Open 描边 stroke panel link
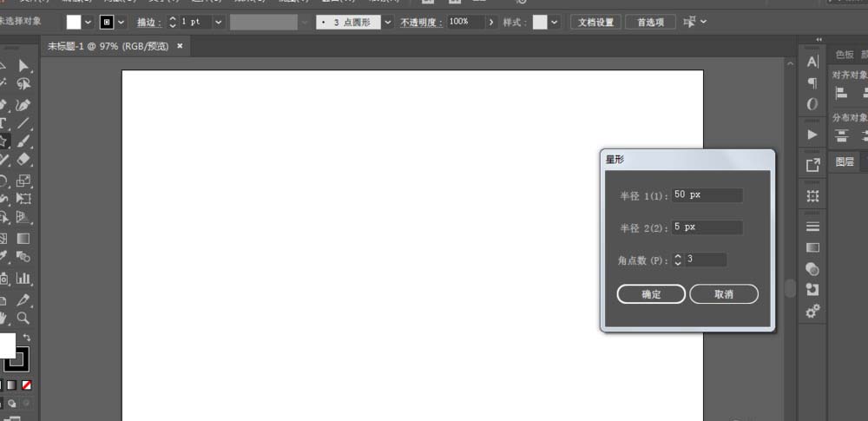The height and width of the screenshot is (421, 868). coord(149,23)
